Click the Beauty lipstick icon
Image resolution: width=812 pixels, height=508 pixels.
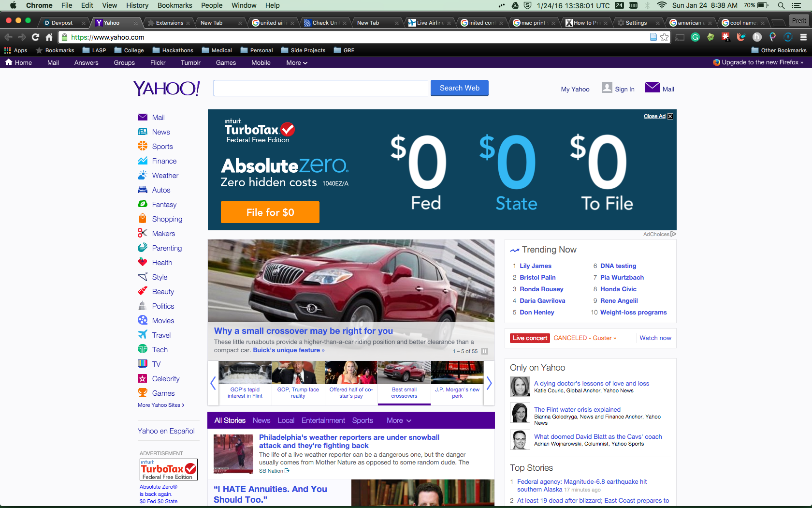(x=143, y=291)
